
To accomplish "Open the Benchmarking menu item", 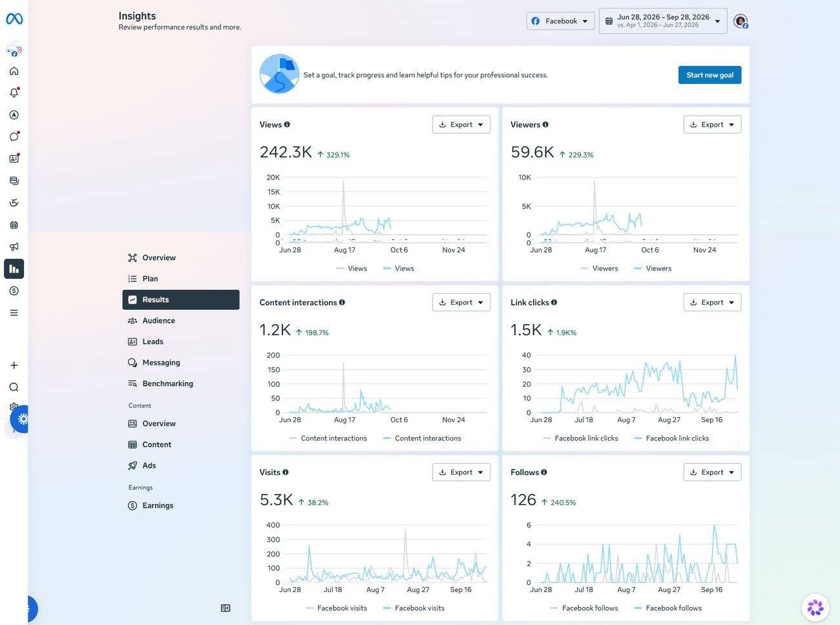I will click(181, 384).
